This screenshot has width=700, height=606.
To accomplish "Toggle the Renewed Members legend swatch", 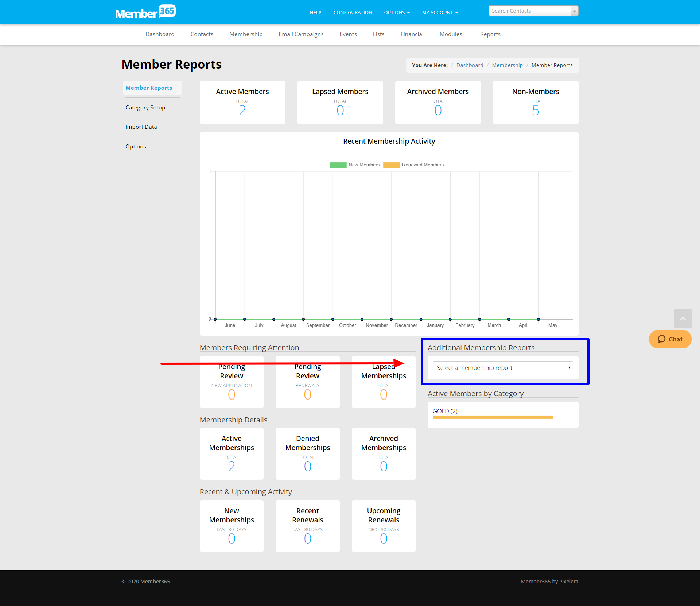I will (391, 165).
